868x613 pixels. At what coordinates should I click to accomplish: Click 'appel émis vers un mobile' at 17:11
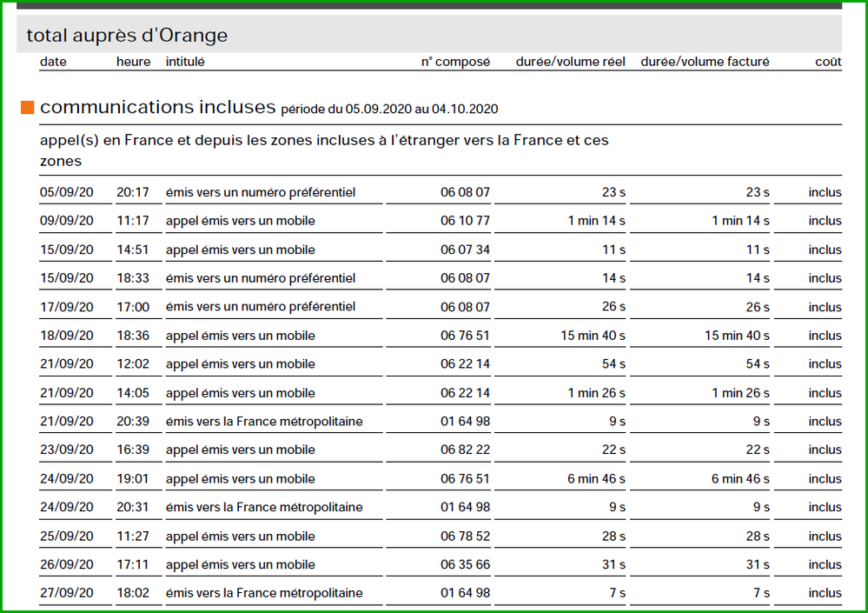click(241, 564)
